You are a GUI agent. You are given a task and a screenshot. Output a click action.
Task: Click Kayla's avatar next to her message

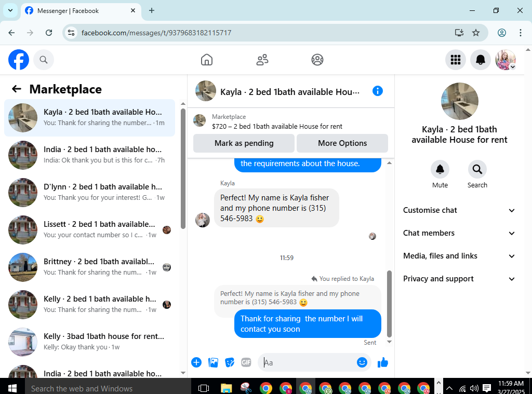point(203,220)
